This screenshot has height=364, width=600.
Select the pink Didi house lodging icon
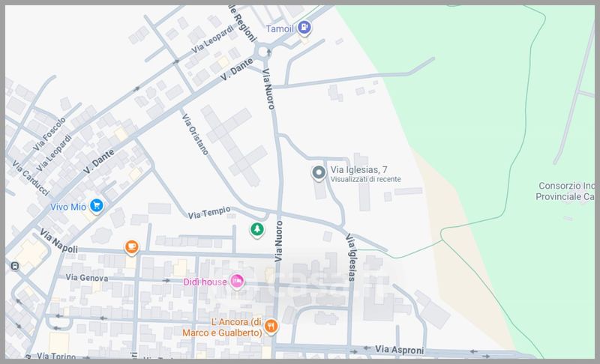tap(237, 281)
